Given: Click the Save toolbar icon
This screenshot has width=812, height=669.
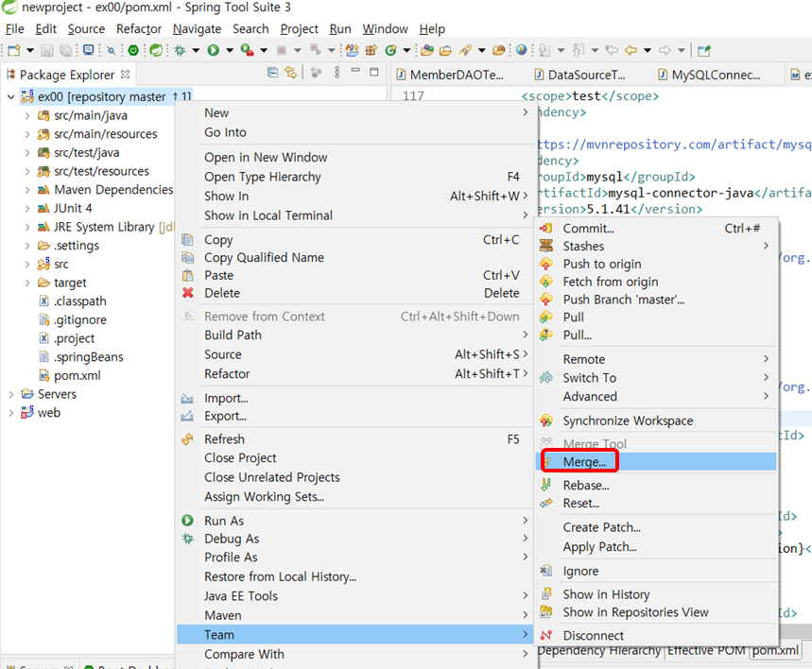Looking at the screenshot, I should (x=47, y=50).
